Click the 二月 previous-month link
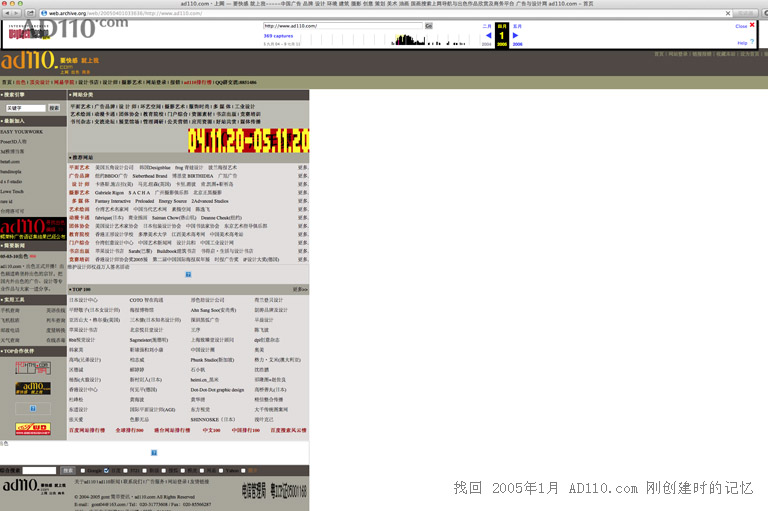768x511 pixels. 487,26
